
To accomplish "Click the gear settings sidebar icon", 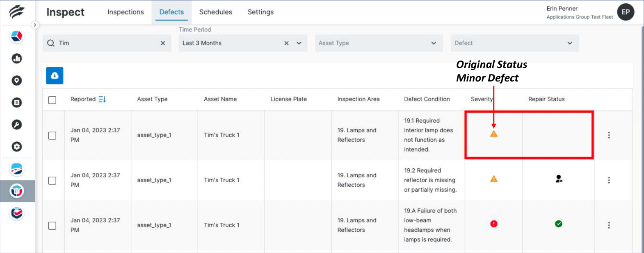I will pos(17,147).
